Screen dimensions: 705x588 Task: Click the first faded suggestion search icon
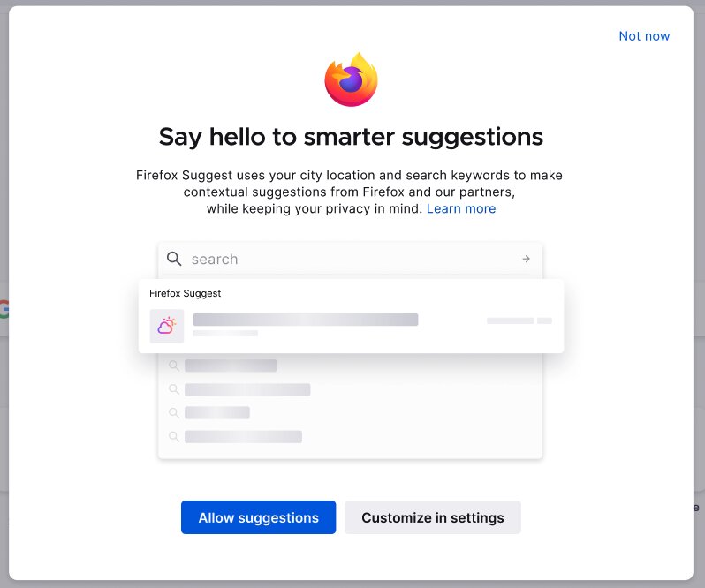click(174, 366)
